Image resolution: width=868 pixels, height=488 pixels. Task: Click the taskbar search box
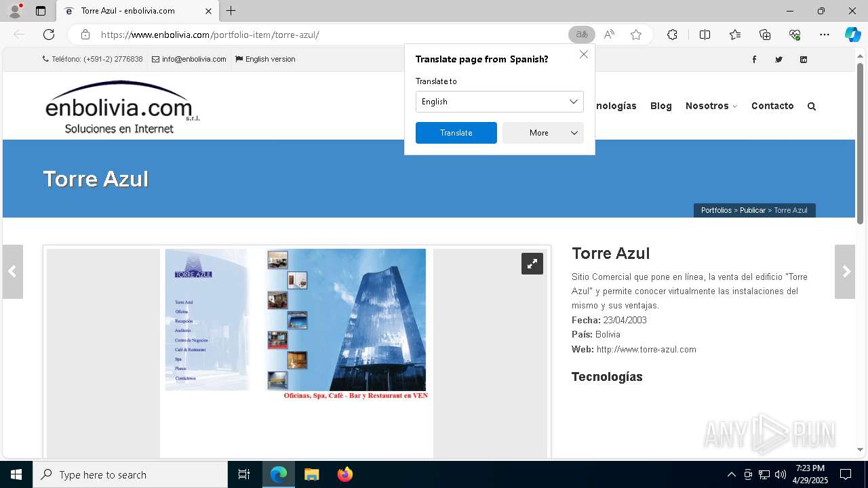[130, 474]
